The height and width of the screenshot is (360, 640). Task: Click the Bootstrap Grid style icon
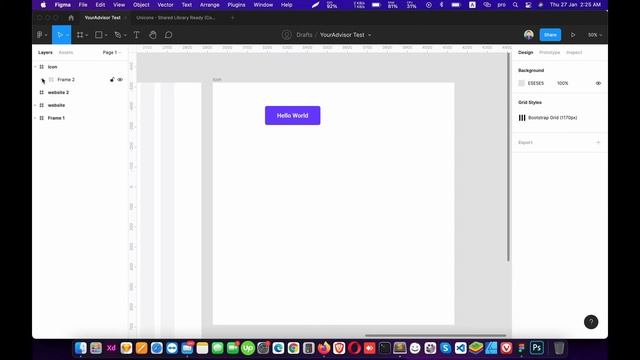522,118
